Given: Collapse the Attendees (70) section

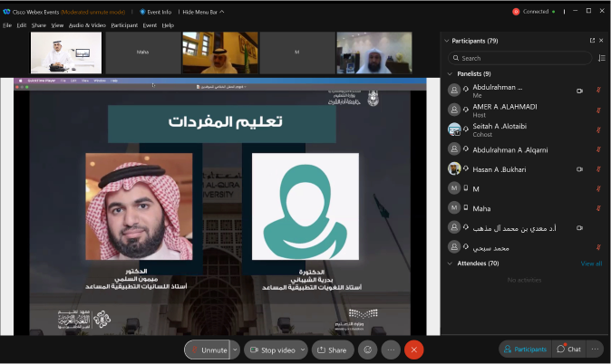Looking at the screenshot, I should (x=450, y=263).
